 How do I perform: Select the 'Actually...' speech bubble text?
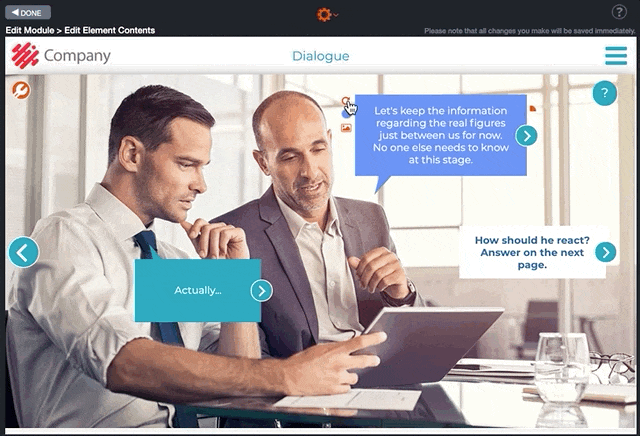(x=198, y=290)
